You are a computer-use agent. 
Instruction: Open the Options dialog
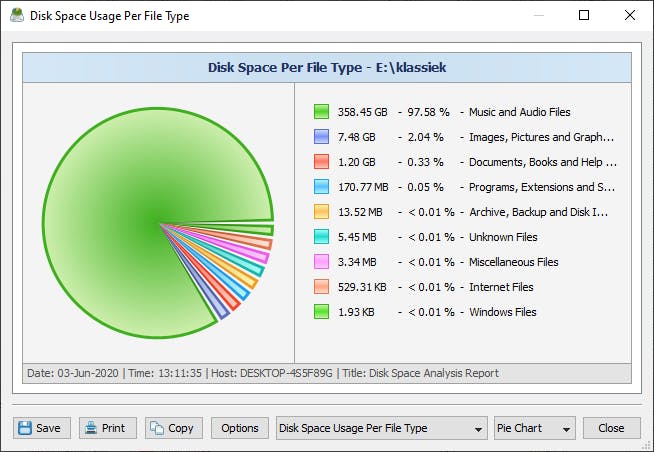(240, 428)
